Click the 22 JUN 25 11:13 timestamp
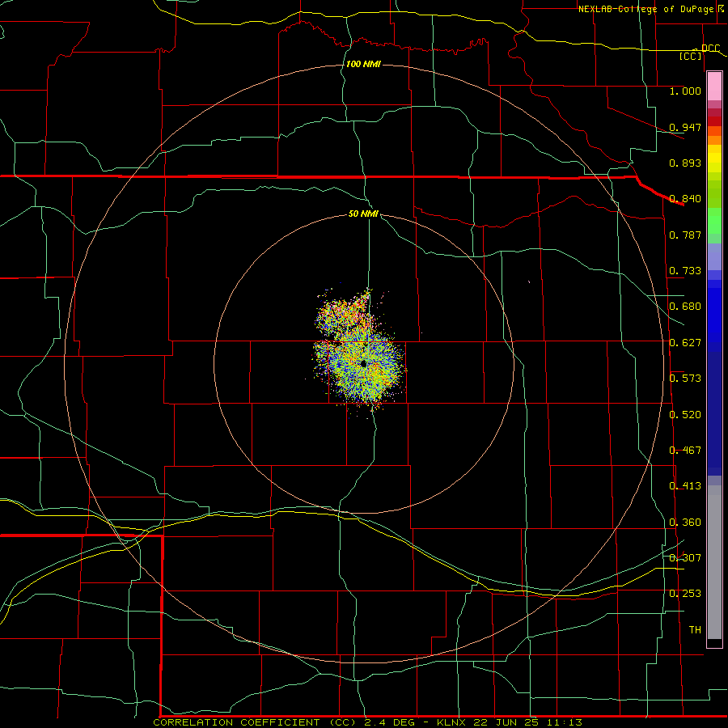 tap(528, 722)
